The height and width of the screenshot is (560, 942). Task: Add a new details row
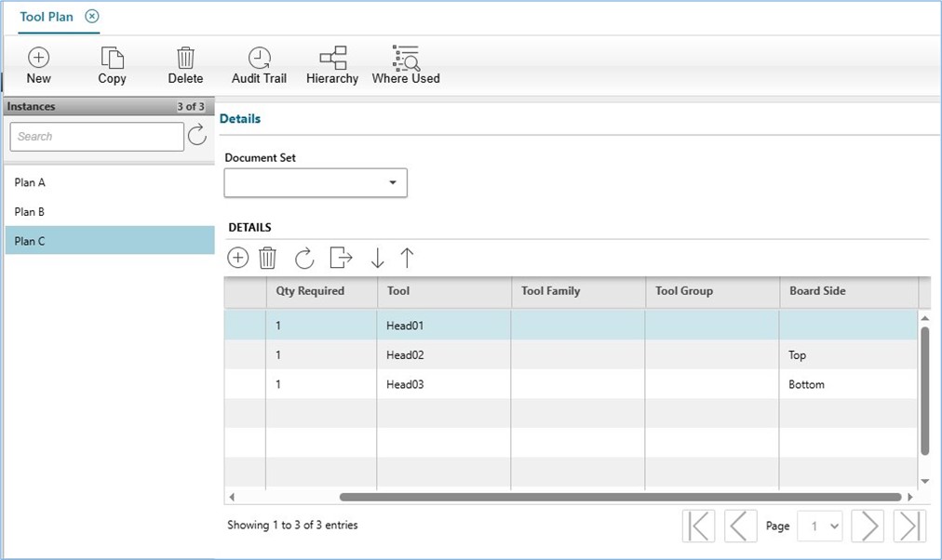(238, 258)
